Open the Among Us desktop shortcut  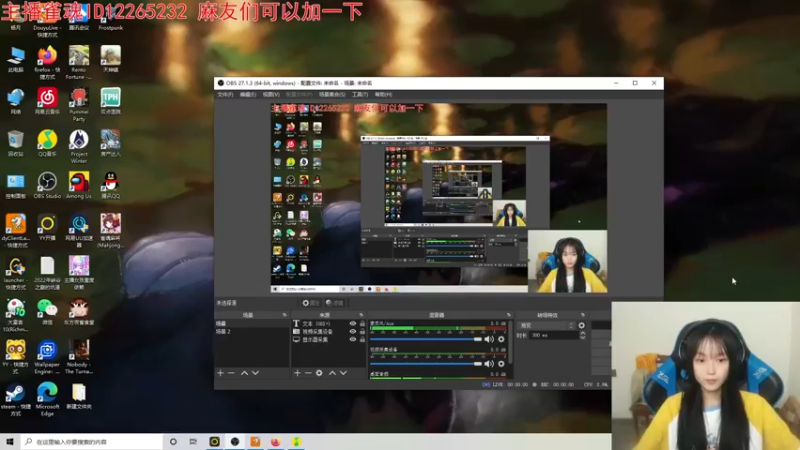click(x=79, y=185)
